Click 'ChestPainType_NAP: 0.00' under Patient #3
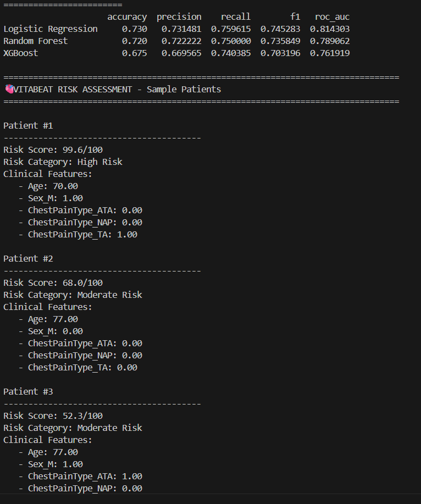 coord(80,489)
